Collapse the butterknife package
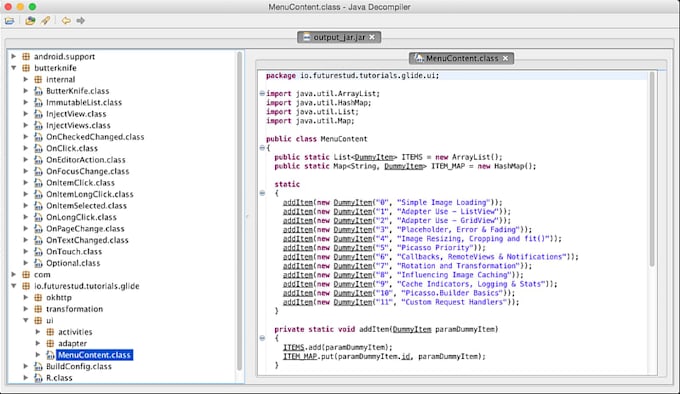 pyautogui.click(x=13, y=68)
